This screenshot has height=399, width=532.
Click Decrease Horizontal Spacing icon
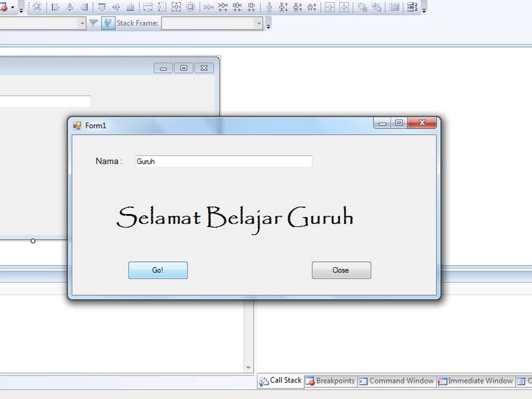[x=237, y=7]
